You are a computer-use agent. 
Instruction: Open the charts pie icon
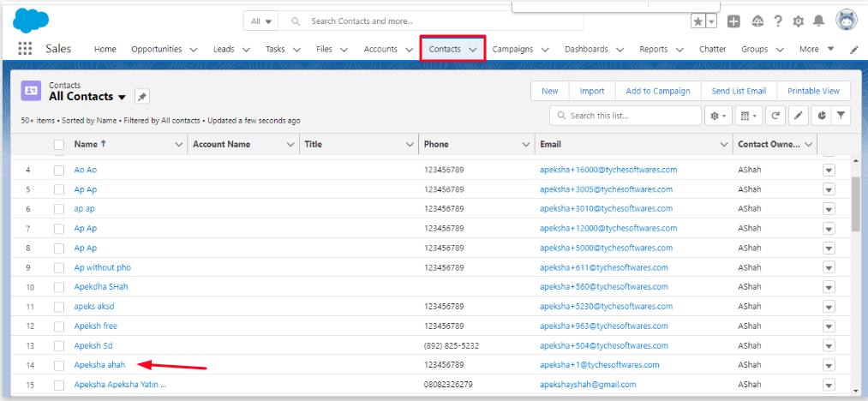tap(820, 116)
